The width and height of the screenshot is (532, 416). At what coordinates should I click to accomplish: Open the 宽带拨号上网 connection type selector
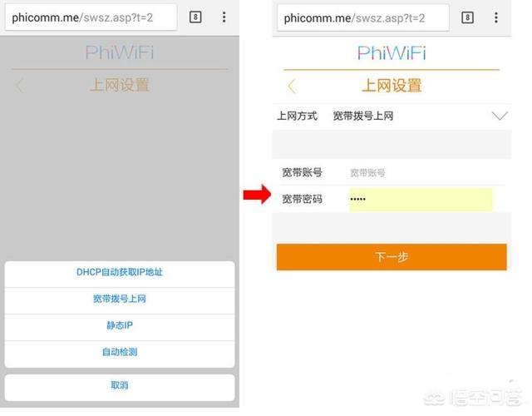[392, 116]
